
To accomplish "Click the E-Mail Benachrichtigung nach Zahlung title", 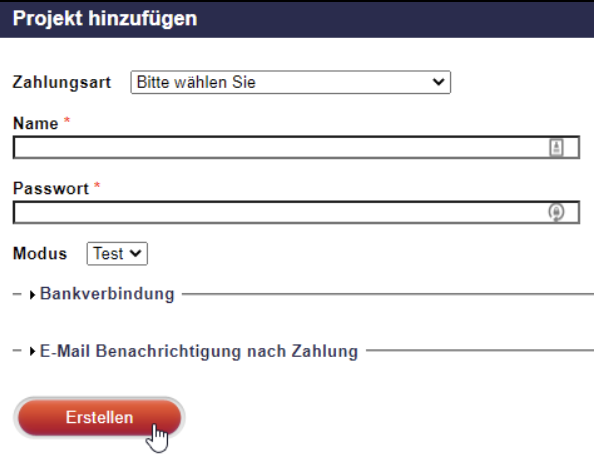I will click(x=199, y=351).
